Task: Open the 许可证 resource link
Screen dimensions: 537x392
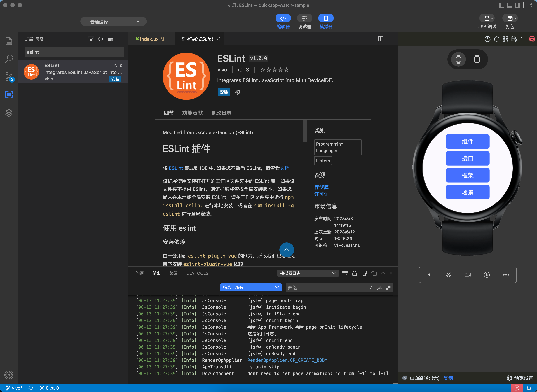Action: click(x=321, y=194)
